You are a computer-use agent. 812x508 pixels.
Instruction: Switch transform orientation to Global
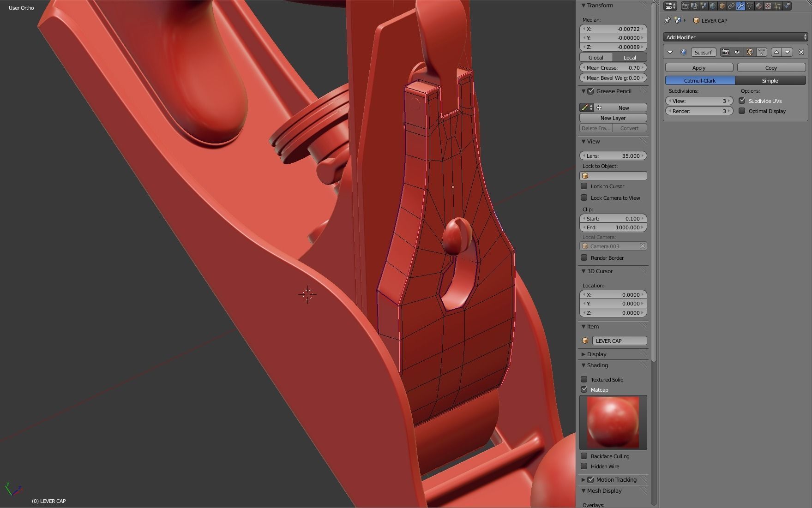pyautogui.click(x=596, y=58)
